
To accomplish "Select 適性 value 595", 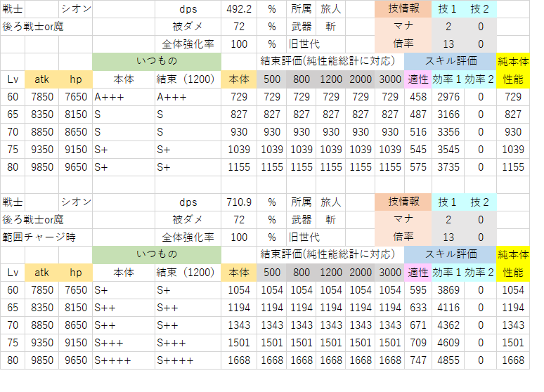I will coord(417,290).
